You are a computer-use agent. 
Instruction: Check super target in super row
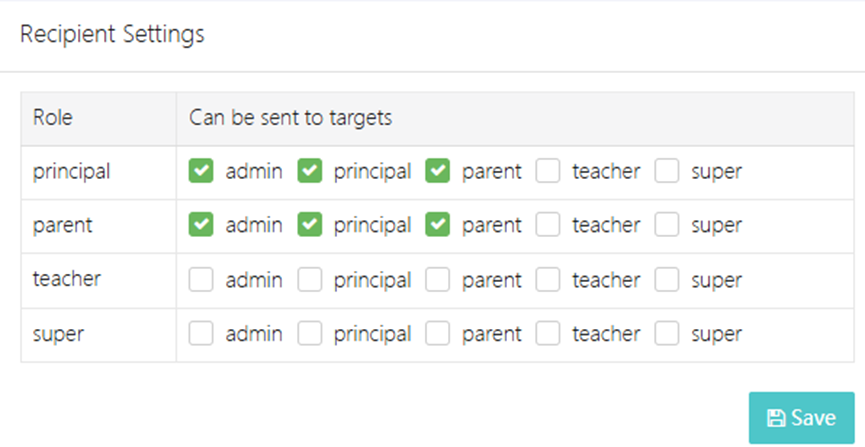point(667,334)
